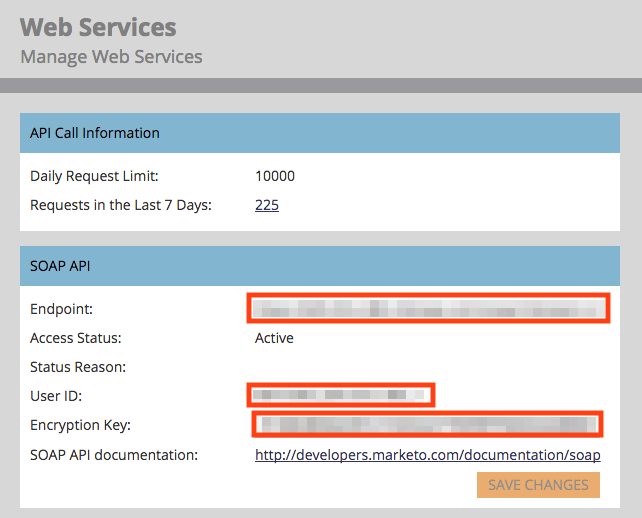Click the Access Status label

coord(76,338)
